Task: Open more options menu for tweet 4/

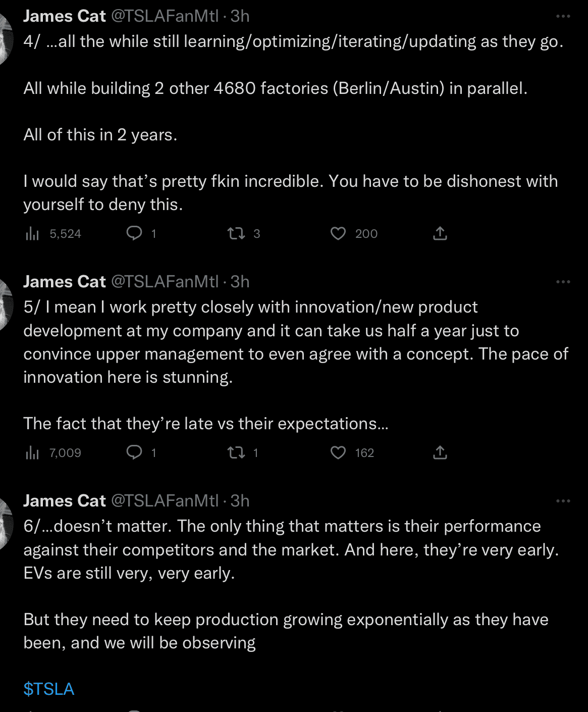Action: (x=563, y=17)
